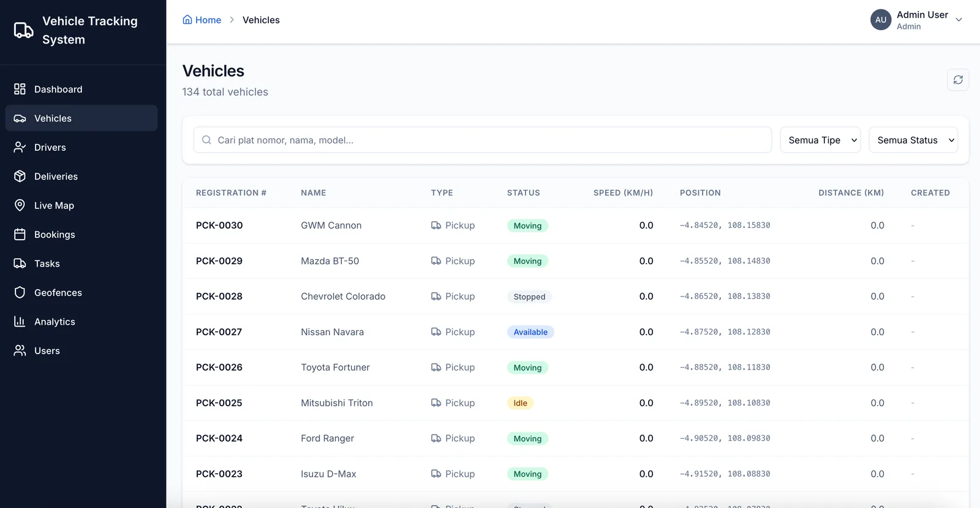Screen dimensions: 980x508
Task: Focus the Cari plat nomor search field
Action: tap(483, 140)
